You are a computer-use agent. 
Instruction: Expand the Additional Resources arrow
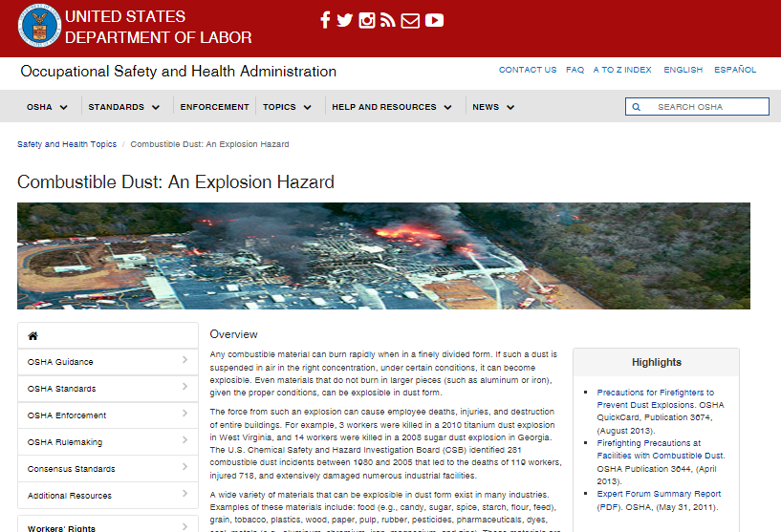(x=184, y=494)
